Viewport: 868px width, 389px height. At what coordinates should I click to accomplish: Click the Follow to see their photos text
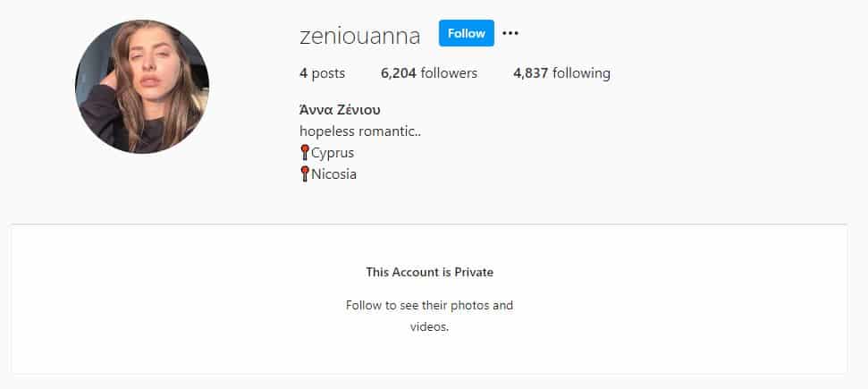coord(430,305)
